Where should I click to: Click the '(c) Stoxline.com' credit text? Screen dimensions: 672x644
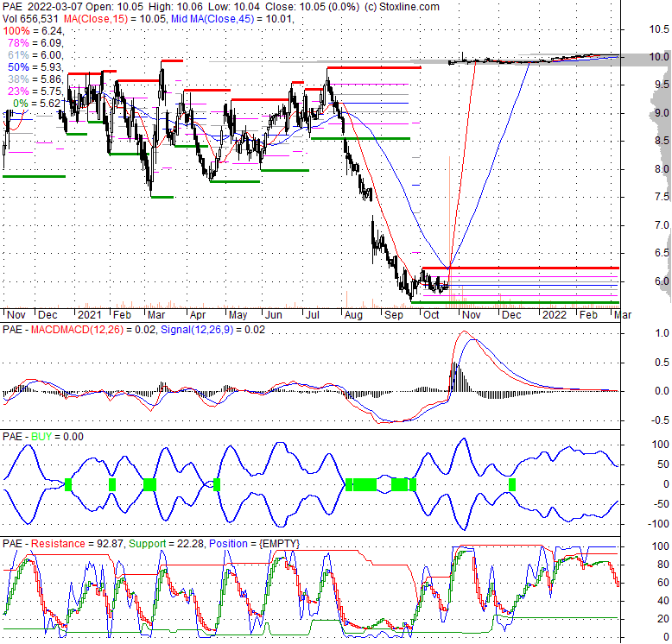click(402, 7)
